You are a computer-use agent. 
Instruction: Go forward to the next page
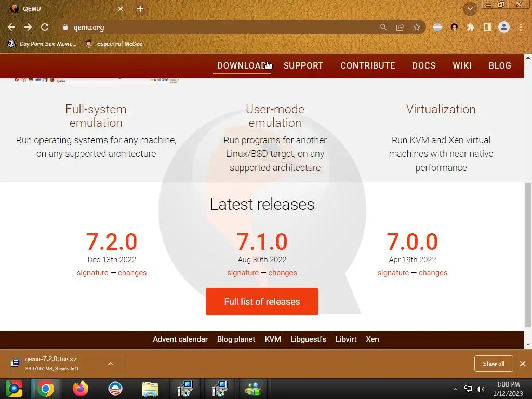pos(28,27)
